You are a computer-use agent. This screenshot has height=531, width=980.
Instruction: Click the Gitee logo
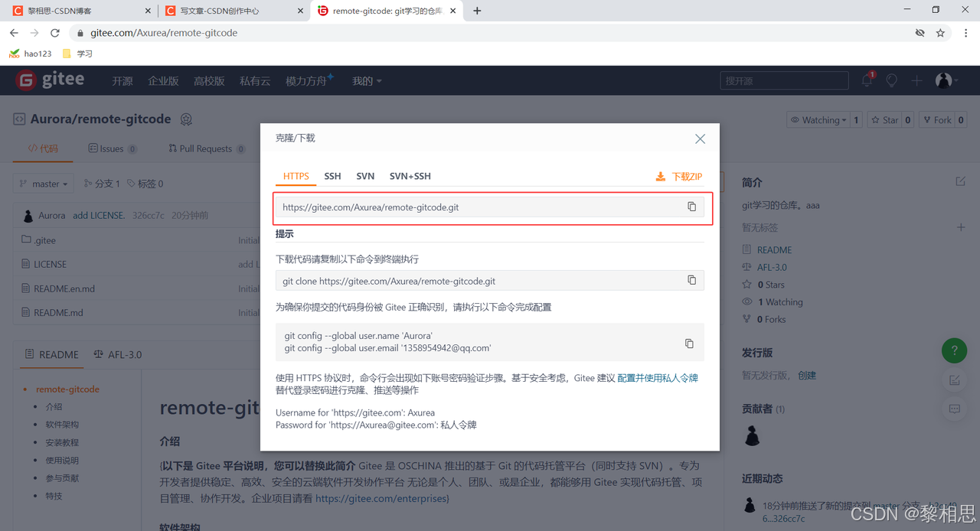click(x=50, y=80)
